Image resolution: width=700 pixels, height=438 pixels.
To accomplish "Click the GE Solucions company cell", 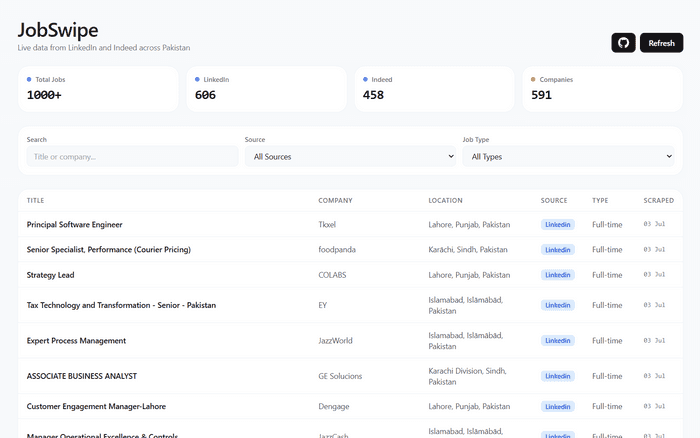I will (x=340, y=376).
